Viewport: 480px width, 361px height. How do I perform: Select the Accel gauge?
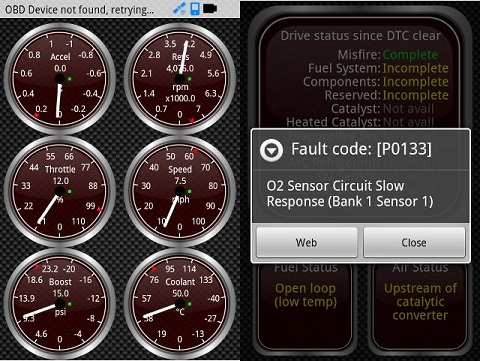tap(60, 79)
